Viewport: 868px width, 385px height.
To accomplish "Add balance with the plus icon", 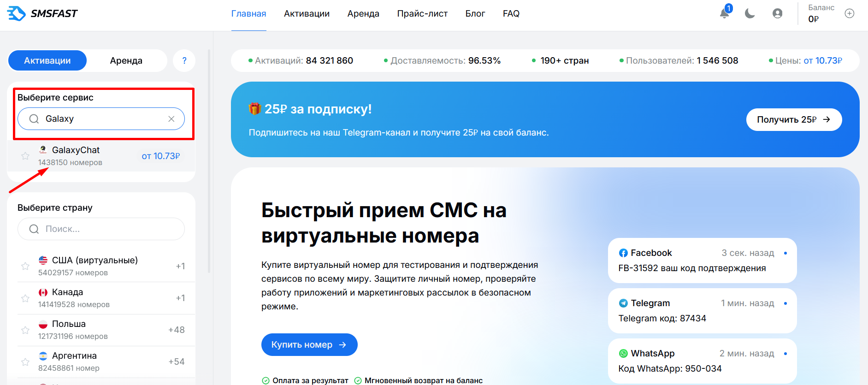I will point(850,13).
